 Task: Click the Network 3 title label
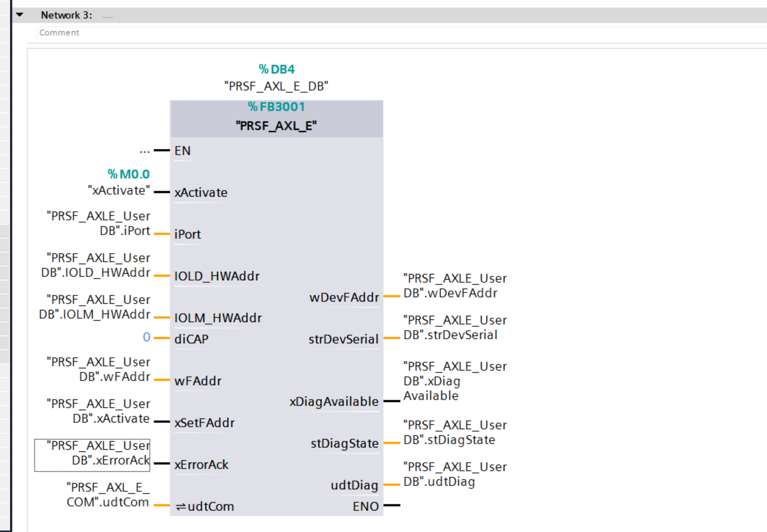[67, 15]
